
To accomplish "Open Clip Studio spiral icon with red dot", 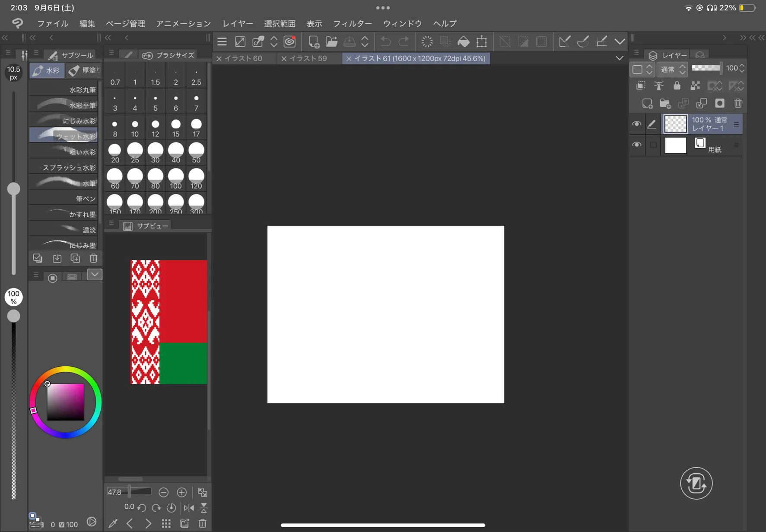I will (x=290, y=41).
